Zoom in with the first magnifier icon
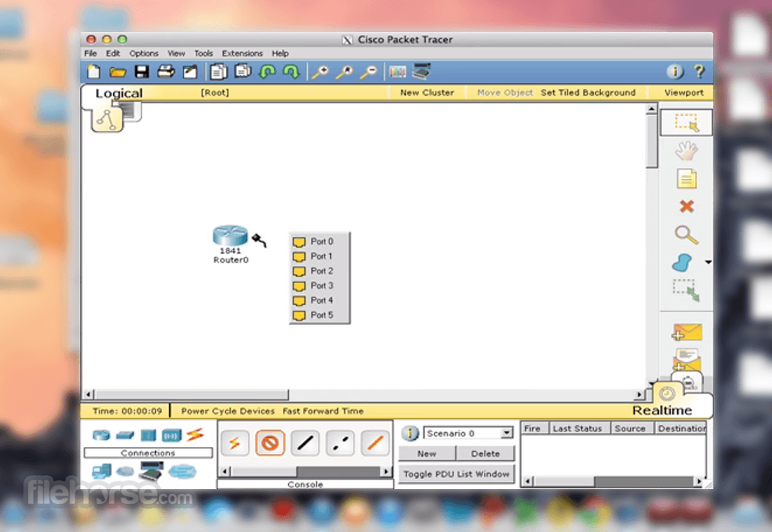Image resolution: width=772 pixels, height=532 pixels. click(320, 72)
